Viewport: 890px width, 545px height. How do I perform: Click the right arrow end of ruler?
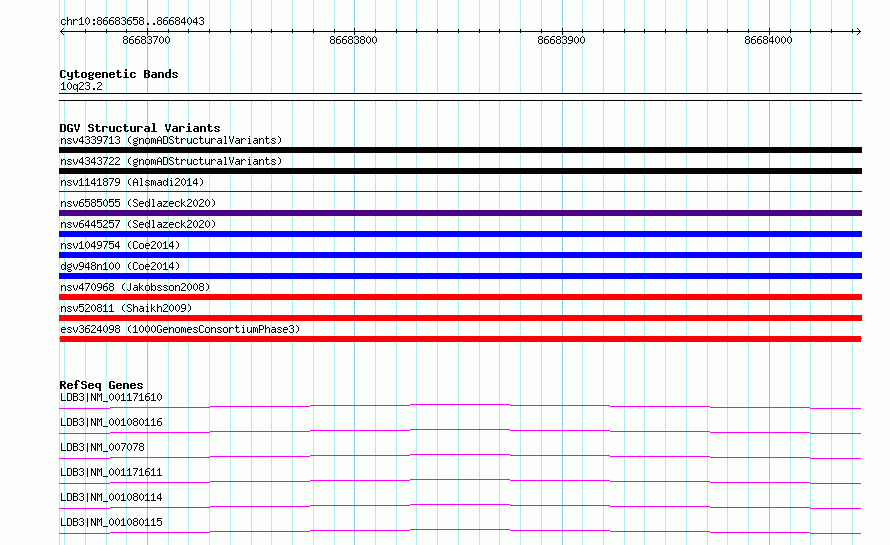(x=858, y=31)
